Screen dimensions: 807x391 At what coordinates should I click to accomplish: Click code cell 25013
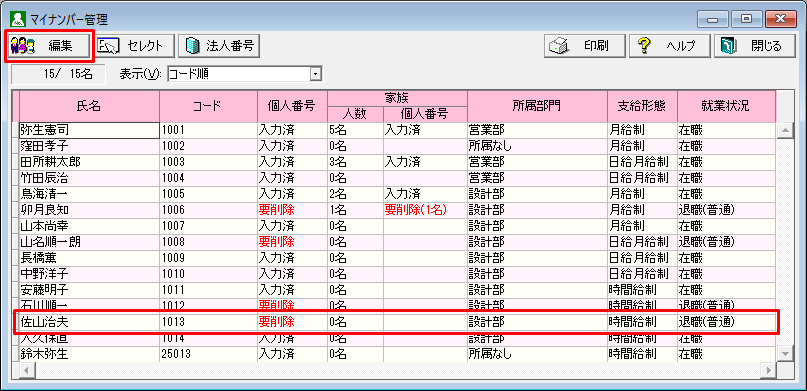click(x=208, y=354)
